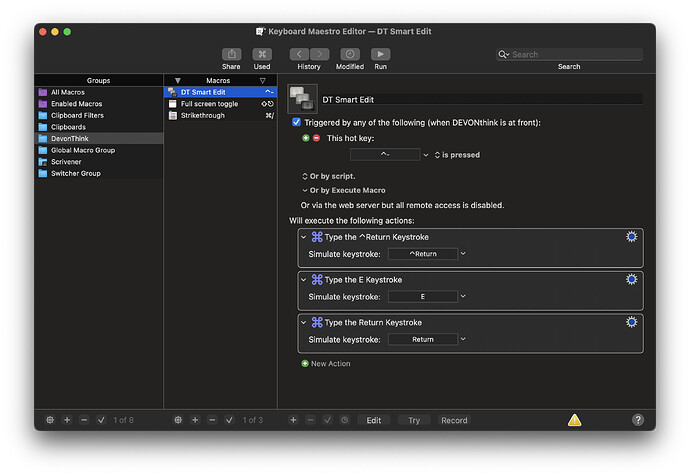690x475 pixels.
Task: Open the is pressed popup
Action: pyautogui.click(x=457, y=155)
